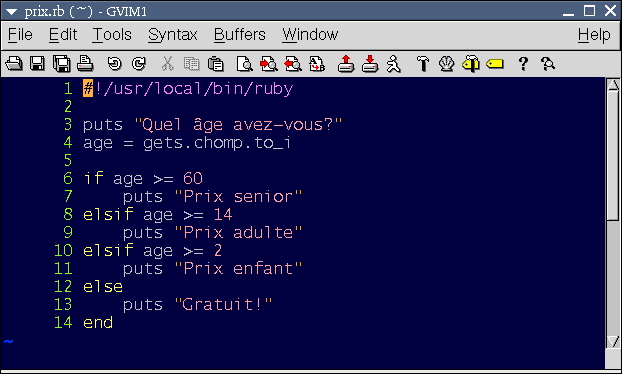
Task: Click the Make hammer icon
Action: tap(423, 63)
